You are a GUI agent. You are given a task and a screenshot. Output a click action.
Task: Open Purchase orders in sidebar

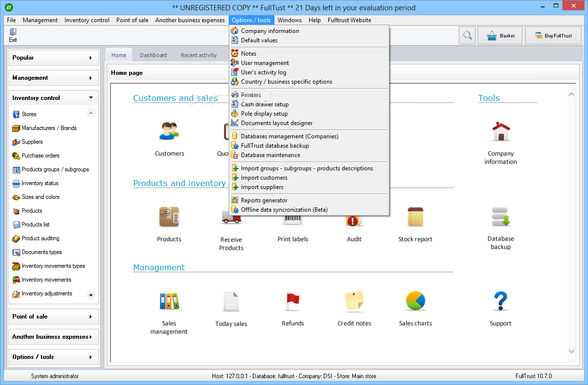(36, 156)
